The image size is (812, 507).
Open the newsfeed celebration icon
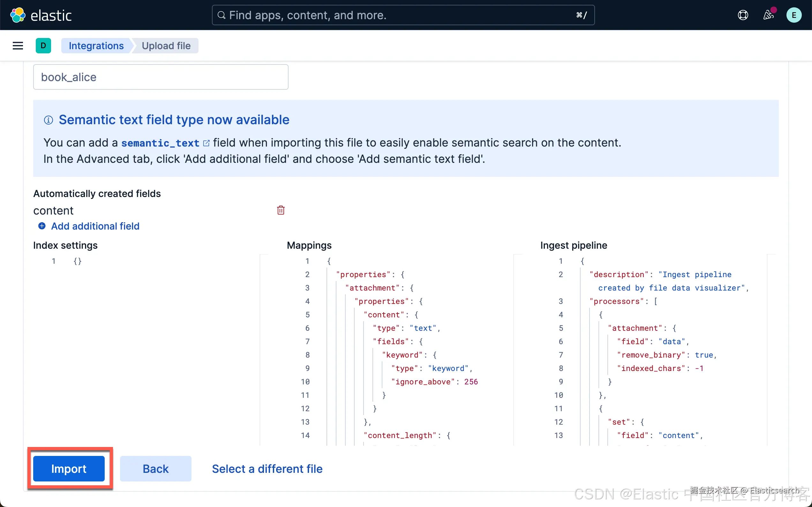click(768, 15)
